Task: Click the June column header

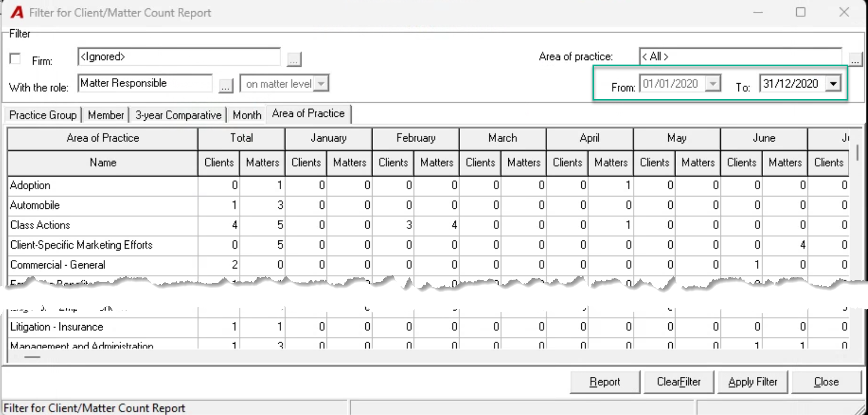Action: [x=764, y=139]
